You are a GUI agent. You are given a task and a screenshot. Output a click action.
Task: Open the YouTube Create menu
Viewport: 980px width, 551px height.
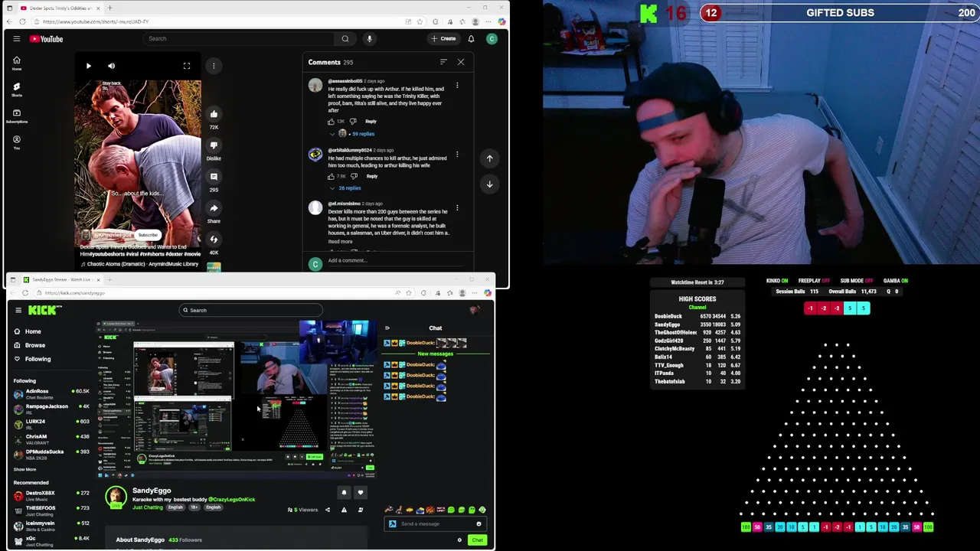pos(444,38)
